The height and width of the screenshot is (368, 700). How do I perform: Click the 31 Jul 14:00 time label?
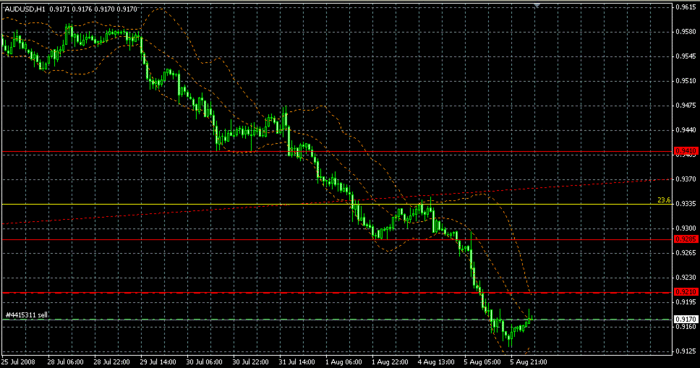(x=296, y=362)
